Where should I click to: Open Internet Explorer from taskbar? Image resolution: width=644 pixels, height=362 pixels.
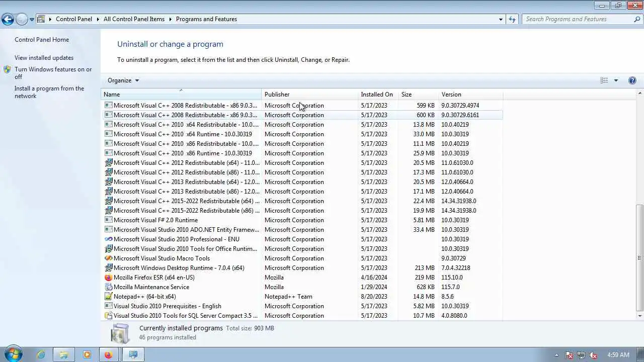coord(41,354)
